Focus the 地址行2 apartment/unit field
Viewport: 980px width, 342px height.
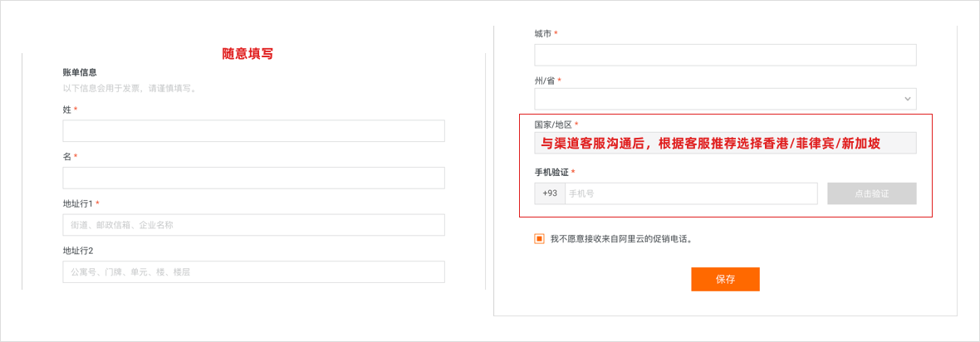tap(253, 271)
